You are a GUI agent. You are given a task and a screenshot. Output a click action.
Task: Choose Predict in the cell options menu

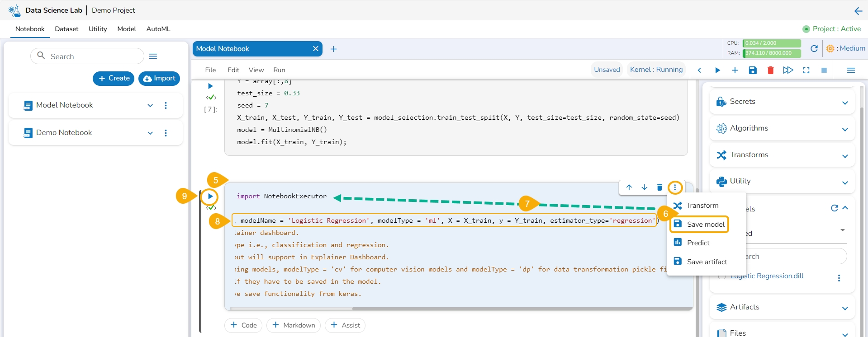pos(698,243)
